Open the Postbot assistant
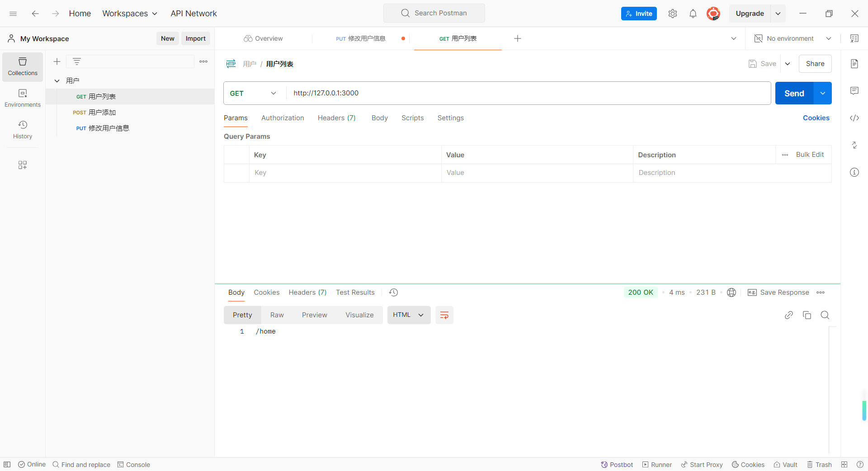Image resolution: width=868 pixels, height=471 pixels. pyautogui.click(x=617, y=464)
